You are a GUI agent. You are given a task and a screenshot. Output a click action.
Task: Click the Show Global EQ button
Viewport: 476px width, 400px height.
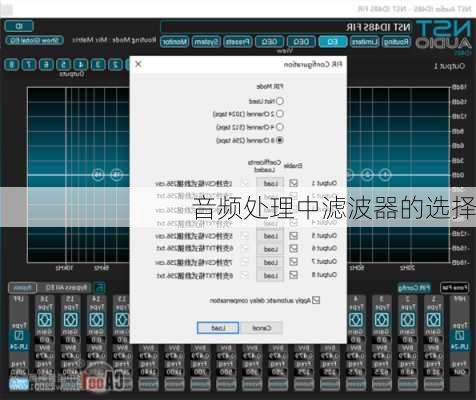[x=34, y=41]
